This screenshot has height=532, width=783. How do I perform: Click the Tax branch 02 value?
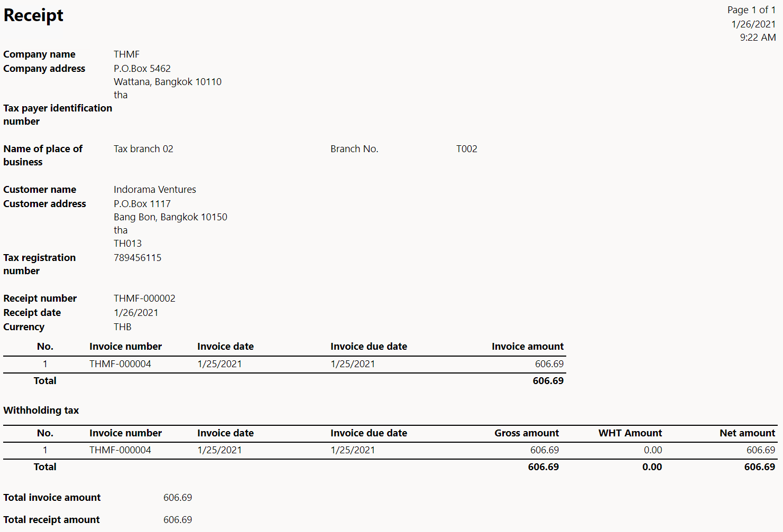(x=143, y=149)
